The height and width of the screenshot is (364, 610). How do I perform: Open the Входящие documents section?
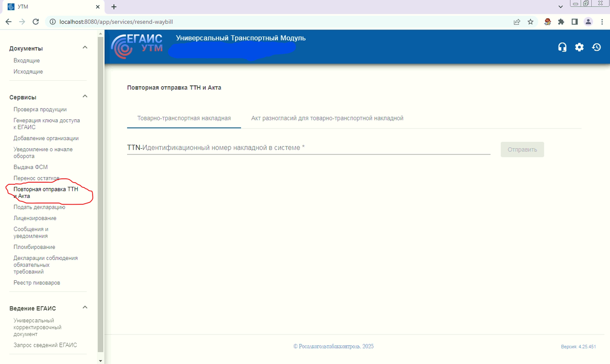tap(25, 60)
